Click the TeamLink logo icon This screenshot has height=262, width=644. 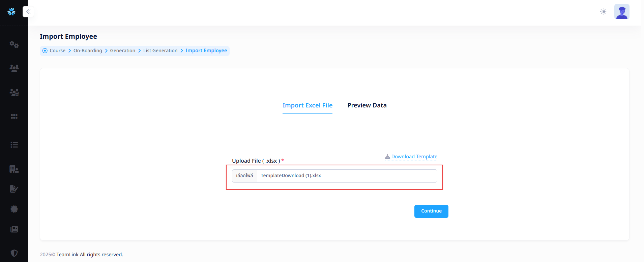click(x=11, y=12)
